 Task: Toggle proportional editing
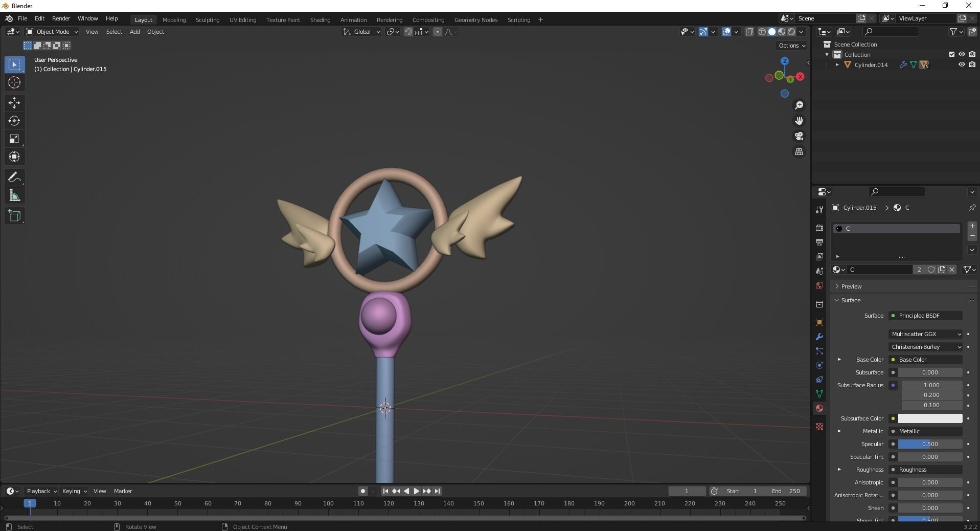(x=438, y=32)
